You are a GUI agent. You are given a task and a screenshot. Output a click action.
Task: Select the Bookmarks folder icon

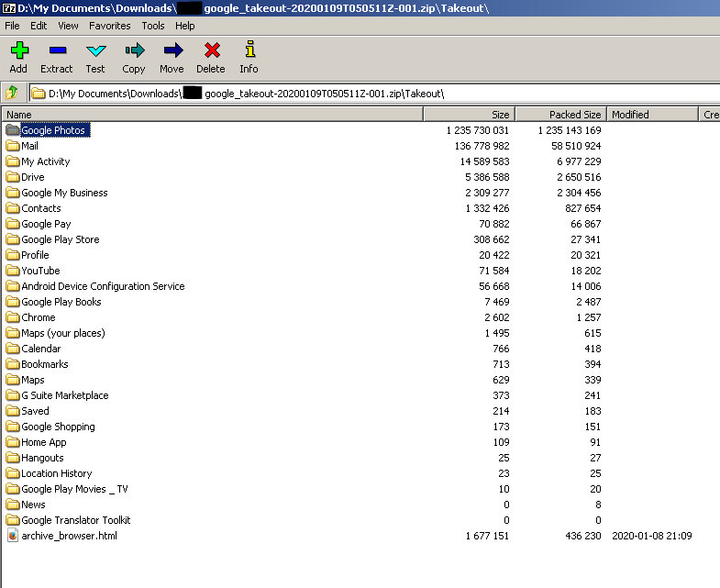click(13, 364)
